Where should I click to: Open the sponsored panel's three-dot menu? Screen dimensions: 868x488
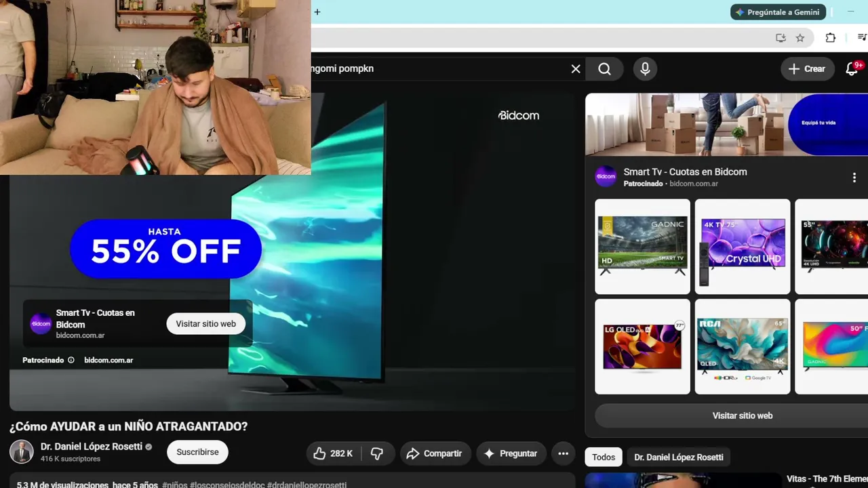click(854, 178)
